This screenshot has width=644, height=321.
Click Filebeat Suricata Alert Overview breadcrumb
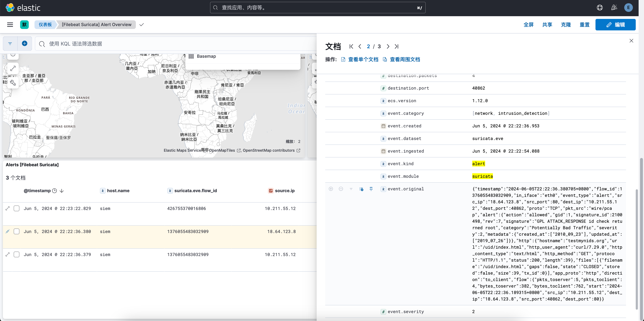(x=96, y=24)
